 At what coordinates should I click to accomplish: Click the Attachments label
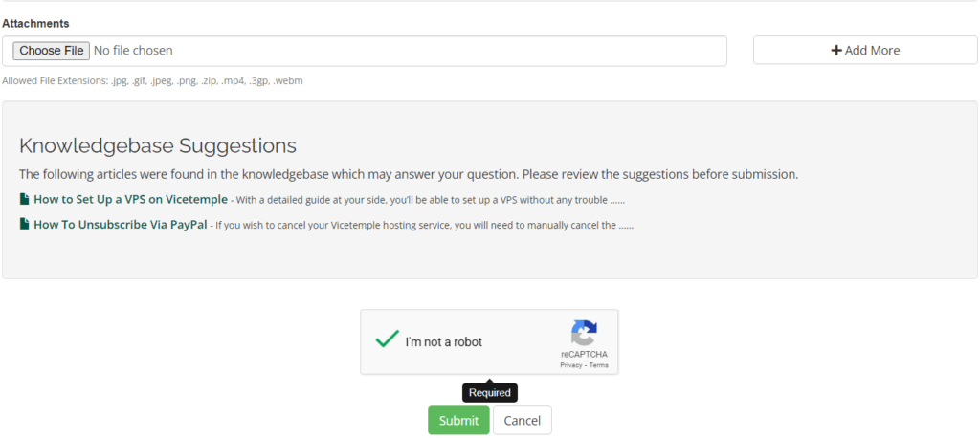(35, 23)
